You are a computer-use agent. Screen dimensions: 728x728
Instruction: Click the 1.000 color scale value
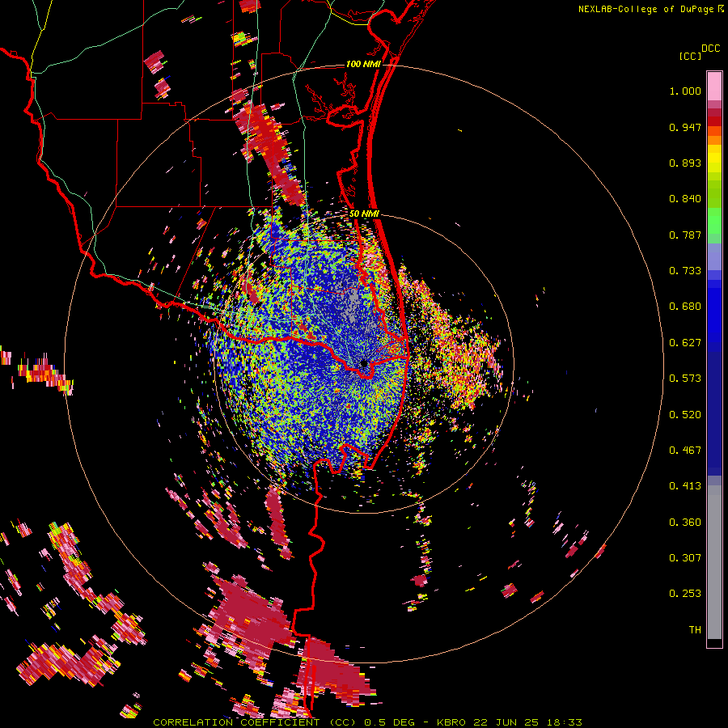pyautogui.click(x=685, y=91)
